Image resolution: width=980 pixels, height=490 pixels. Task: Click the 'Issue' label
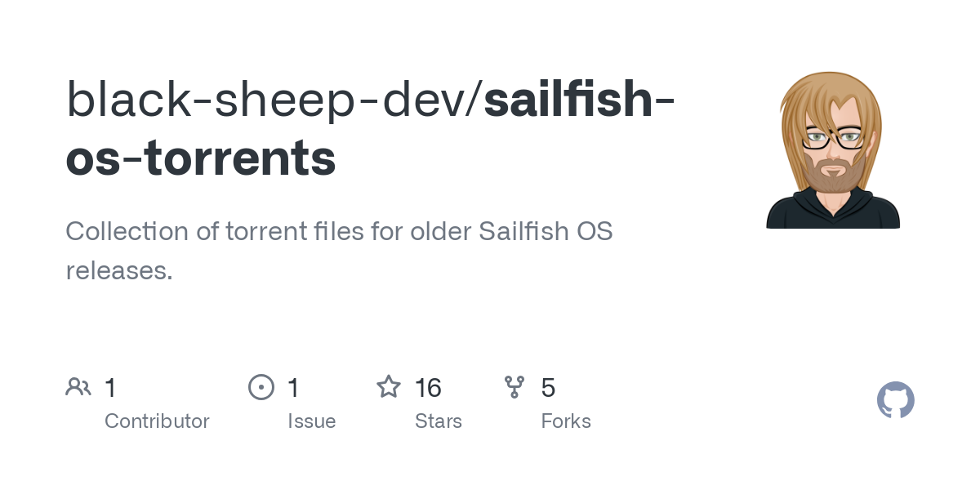pos(312,421)
